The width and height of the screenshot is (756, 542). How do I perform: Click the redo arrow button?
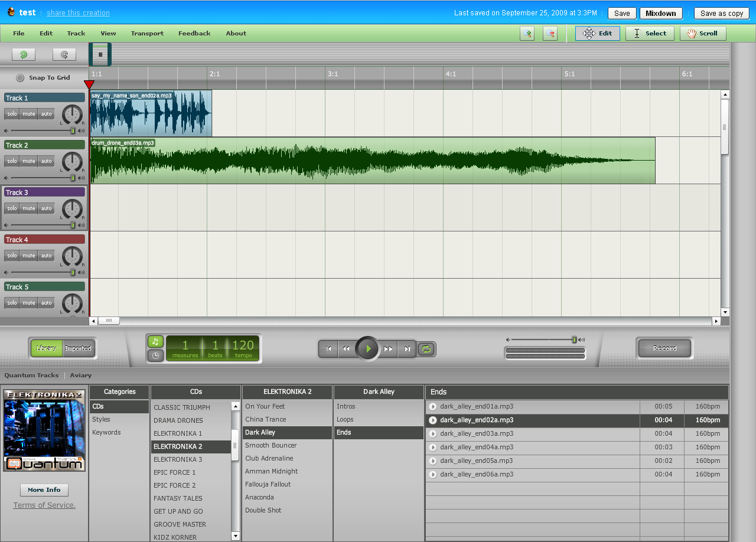pyautogui.click(x=64, y=55)
